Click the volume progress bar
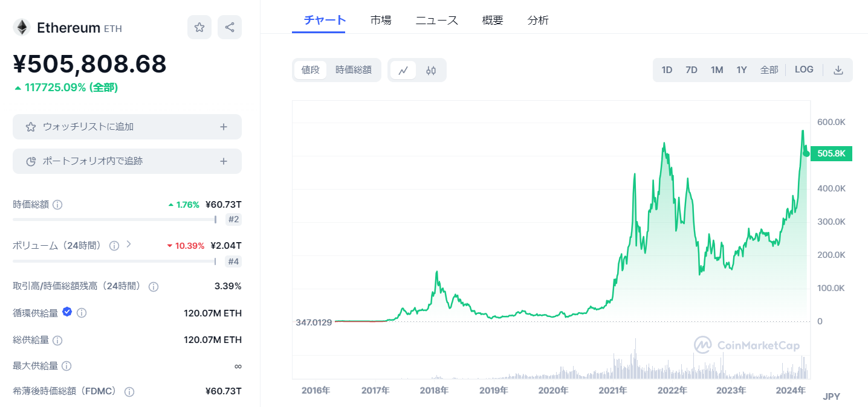Image resolution: width=868 pixels, height=407 pixels. [x=115, y=261]
